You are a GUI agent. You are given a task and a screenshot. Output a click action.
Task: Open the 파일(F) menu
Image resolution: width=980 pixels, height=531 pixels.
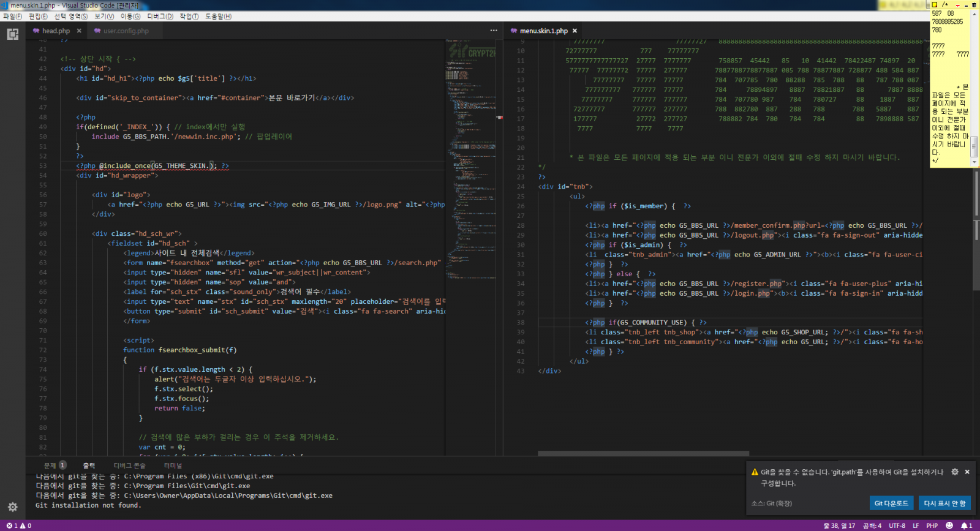pyautogui.click(x=12, y=17)
